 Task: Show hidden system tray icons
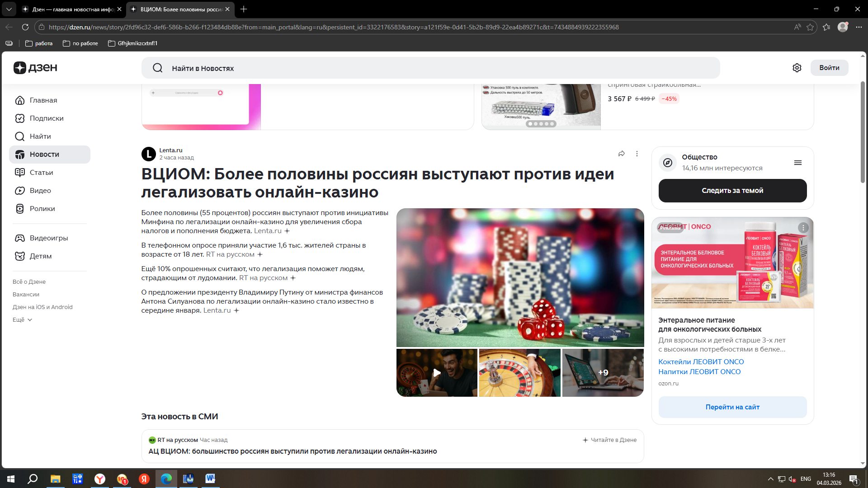770,479
